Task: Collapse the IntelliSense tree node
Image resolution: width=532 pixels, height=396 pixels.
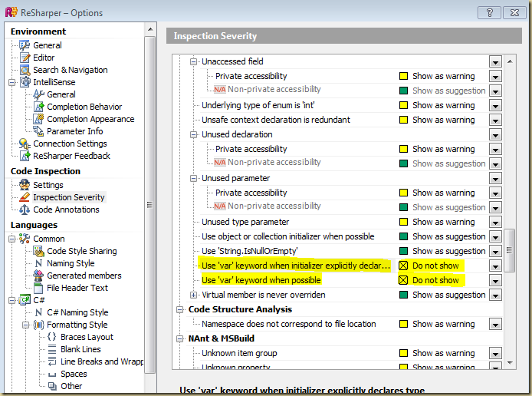Action: point(11,82)
